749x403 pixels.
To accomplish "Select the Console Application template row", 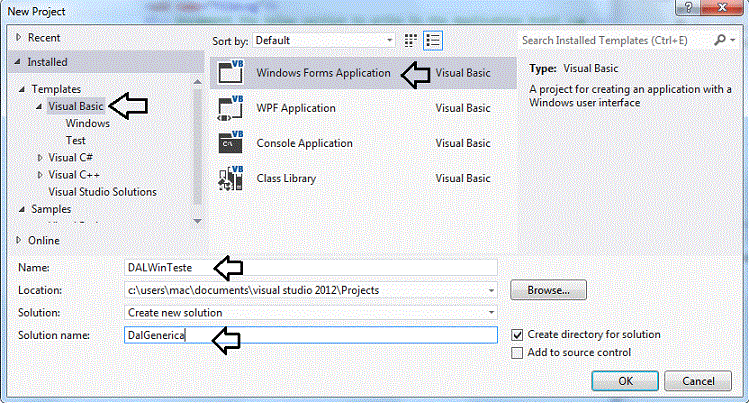I will [x=363, y=143].
